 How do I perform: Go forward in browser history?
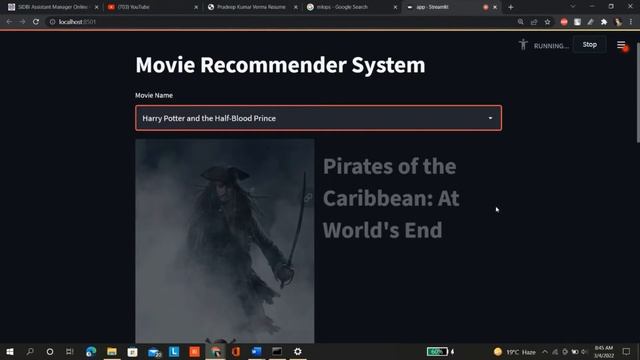22,22
